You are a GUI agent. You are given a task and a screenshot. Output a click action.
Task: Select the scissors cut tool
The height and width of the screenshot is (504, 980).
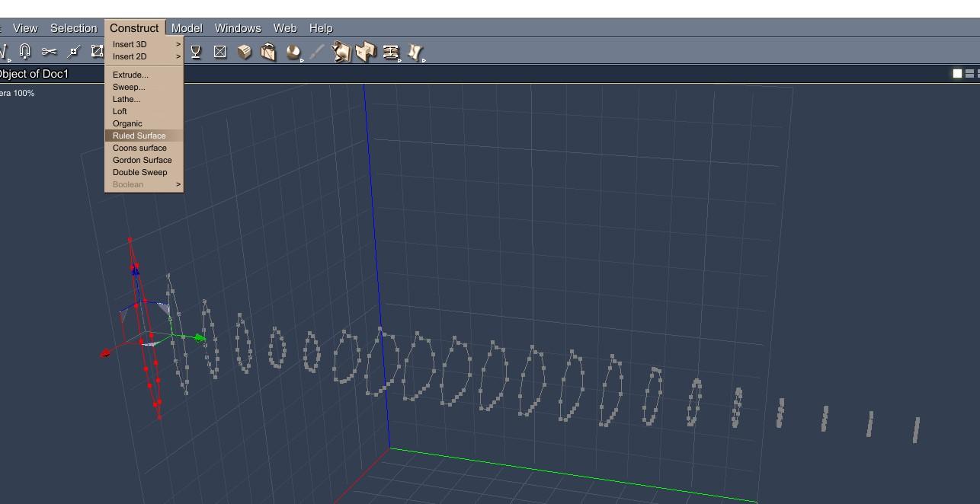coord(49,52)
